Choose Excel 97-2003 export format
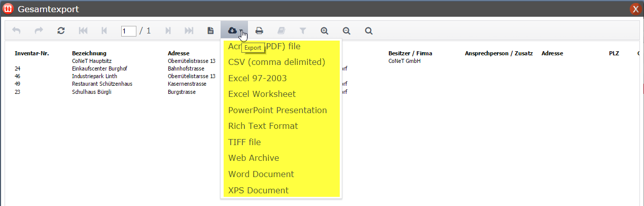The image size is (644, 206). tap(282, 78)
